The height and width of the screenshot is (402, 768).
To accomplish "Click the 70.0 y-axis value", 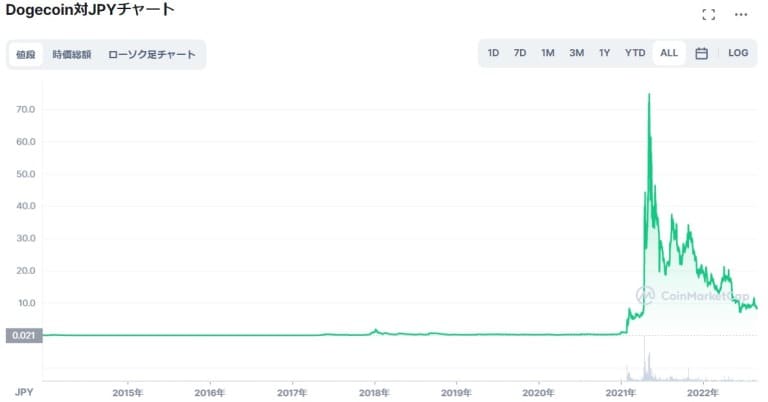I will click(x=25, y=109).
